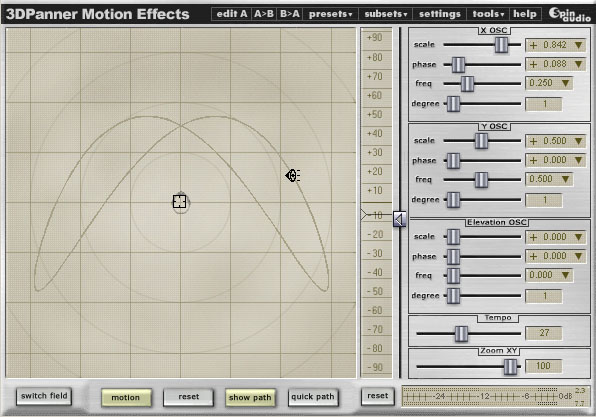Click the sound source speaker icon
This screenshot has width=596, height=417.
293,176
